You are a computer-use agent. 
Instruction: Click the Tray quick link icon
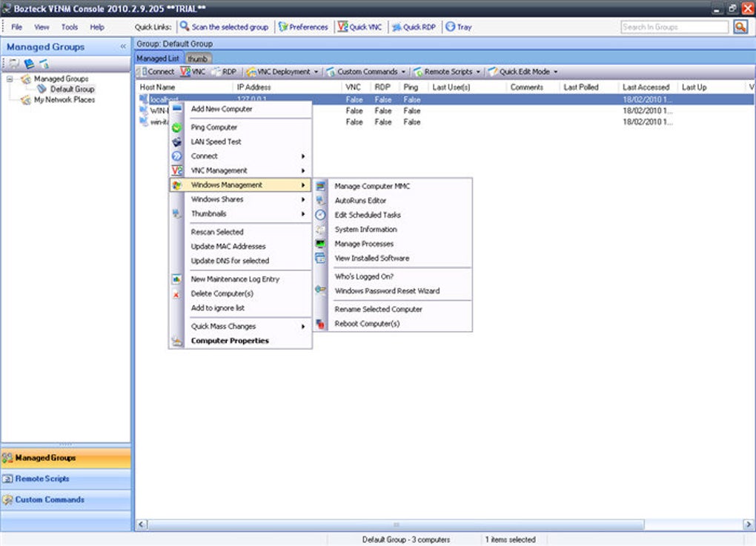tap(451, 27)
